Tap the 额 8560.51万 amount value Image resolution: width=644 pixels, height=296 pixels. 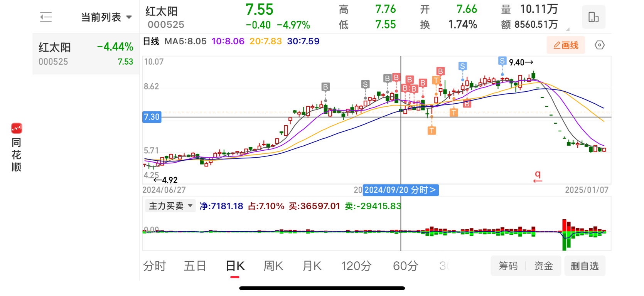point(529,25)
